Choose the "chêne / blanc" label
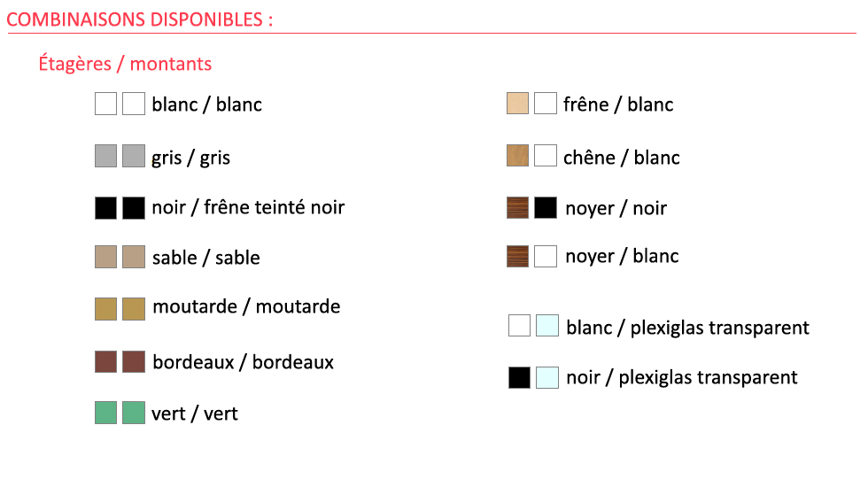 click(621, 158)
